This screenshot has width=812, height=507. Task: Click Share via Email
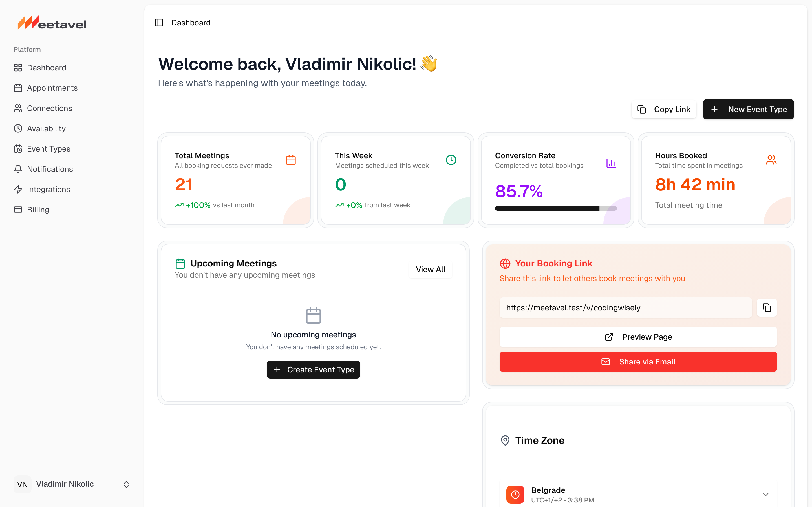coord(638,361)
